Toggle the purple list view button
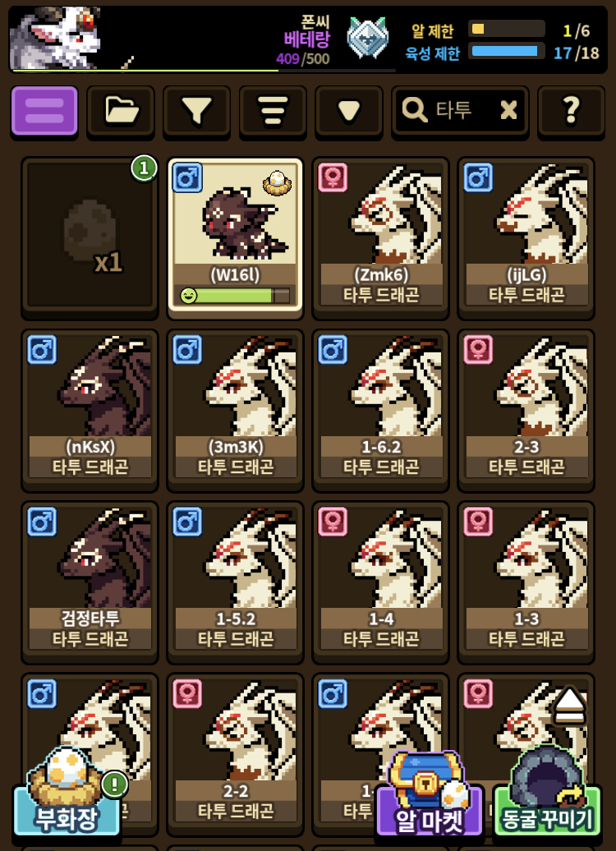The width and height of the screenshot is (616, 851). (x=44, y=111)
